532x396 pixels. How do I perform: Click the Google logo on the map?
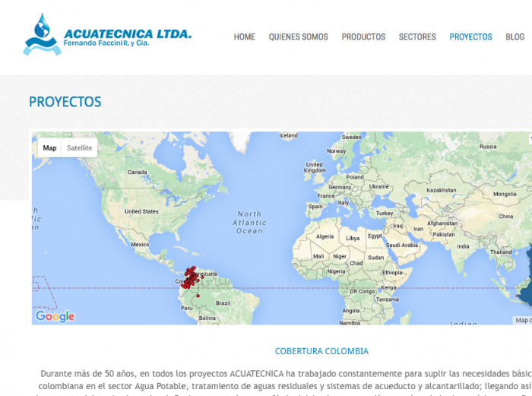click(55, 316)
